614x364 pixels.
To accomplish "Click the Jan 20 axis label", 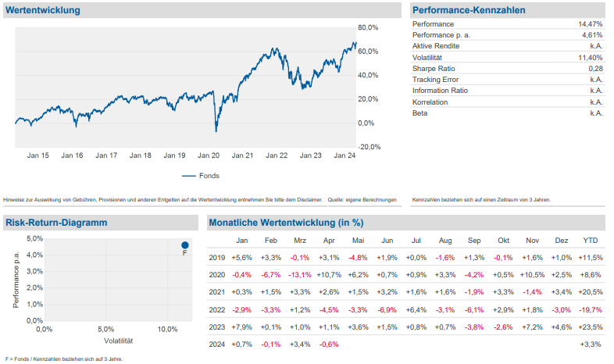I will (209, 155).
